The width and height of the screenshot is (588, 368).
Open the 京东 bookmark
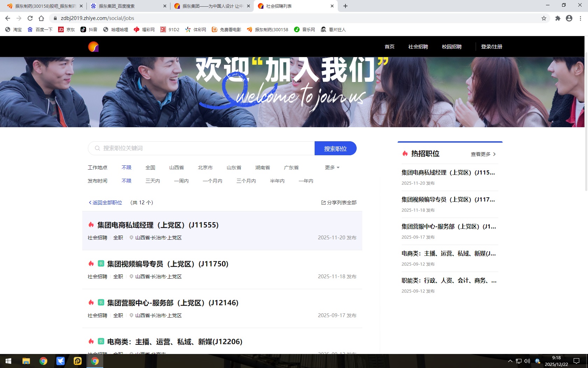click(66, 29)
